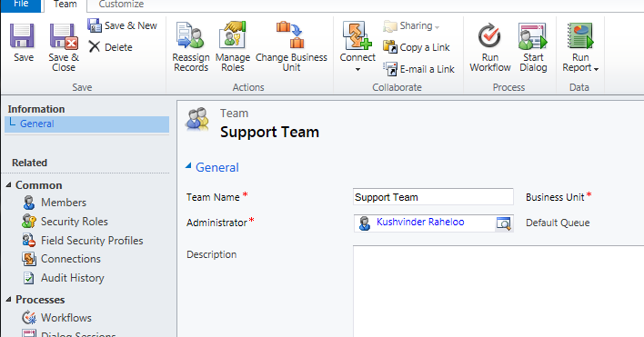Collapse the Processes group in sidebar
Image resolution: width=644 pixels, height=337 pixels.
click(x=8, y=300)
